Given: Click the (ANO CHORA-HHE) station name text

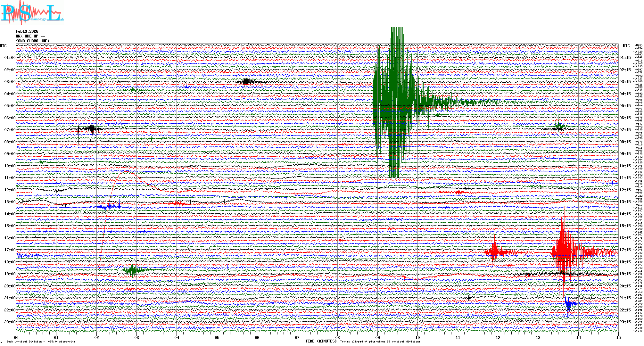Looking at the screenshot, I should click(33, 41).
